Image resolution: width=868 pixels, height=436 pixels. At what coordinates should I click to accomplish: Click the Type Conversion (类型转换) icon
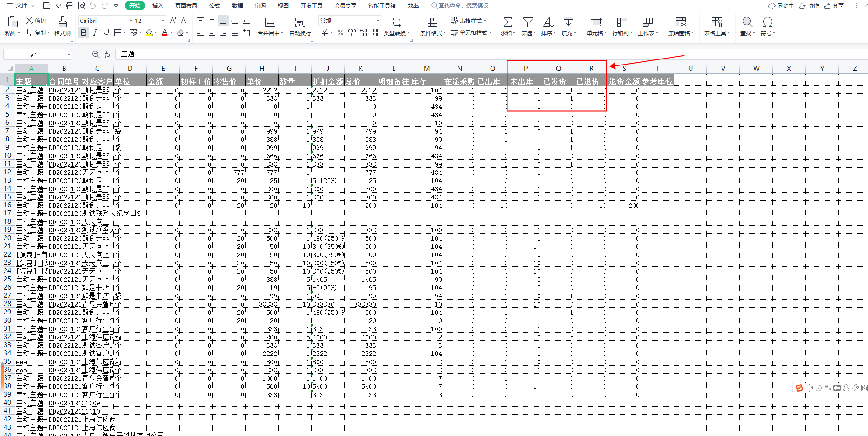[396, 22]
